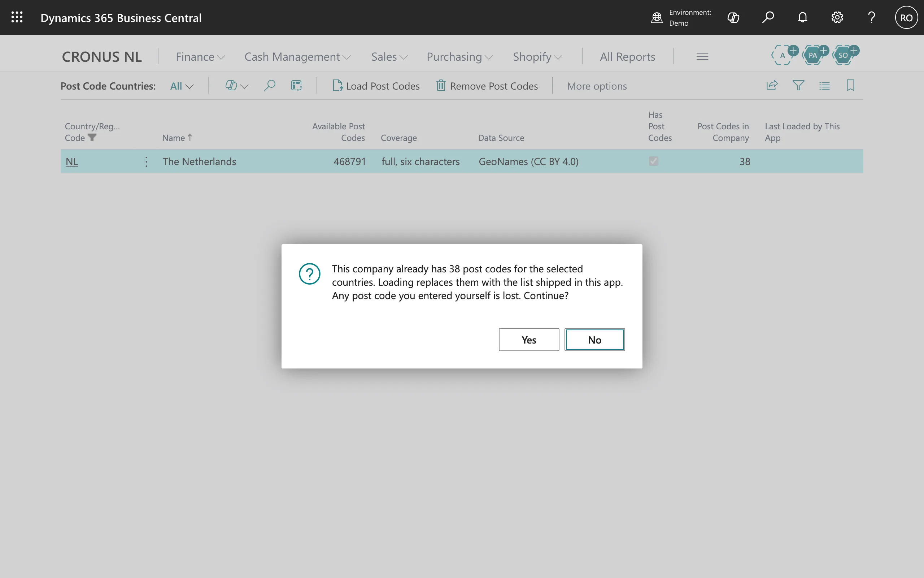Show More options
The image size is (924, 578).
[597, 86]
